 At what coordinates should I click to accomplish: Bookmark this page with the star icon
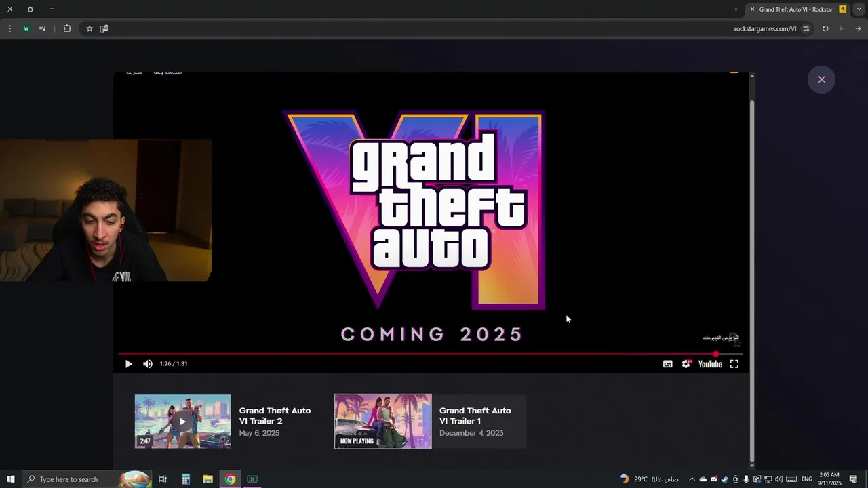tap(89, 28)
